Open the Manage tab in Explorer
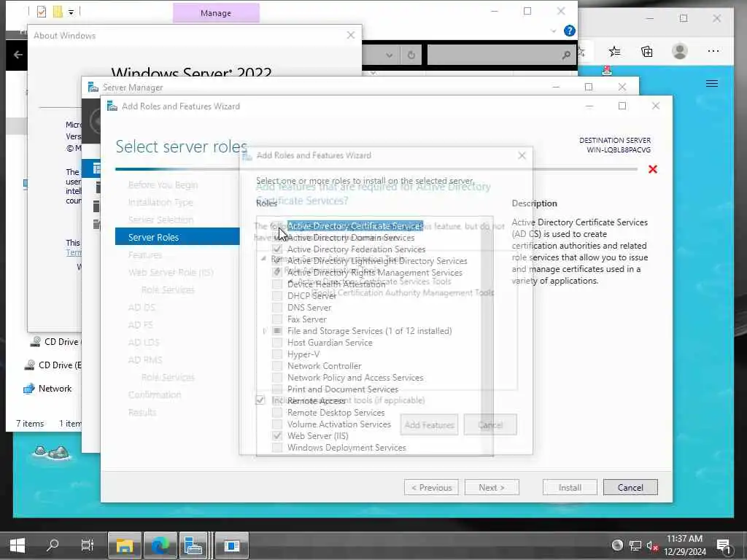This screenshot has width=747, height=560. pyautogui.click(x=216, y=13)
